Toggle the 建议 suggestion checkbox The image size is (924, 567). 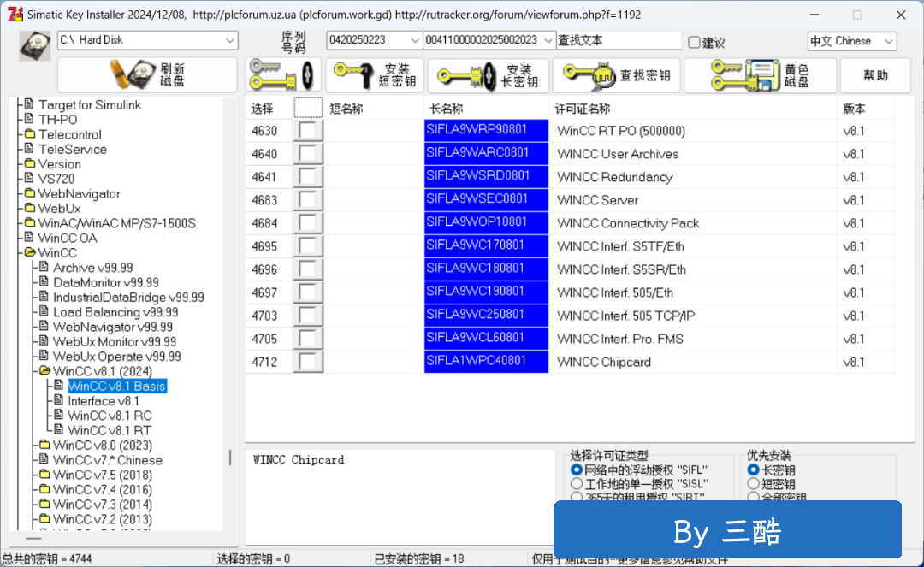click(694, 43)
